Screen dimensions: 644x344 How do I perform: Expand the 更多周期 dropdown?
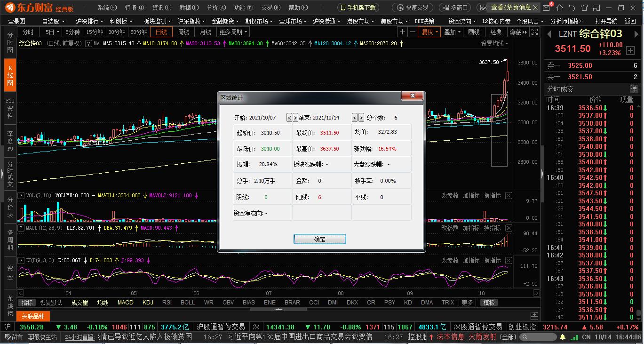click(233, 32)
